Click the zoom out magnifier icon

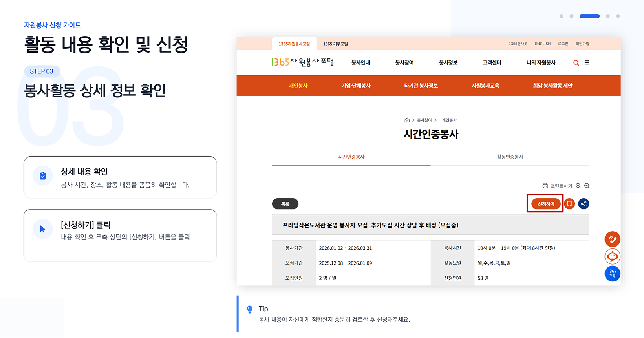(x=587, y=186)
